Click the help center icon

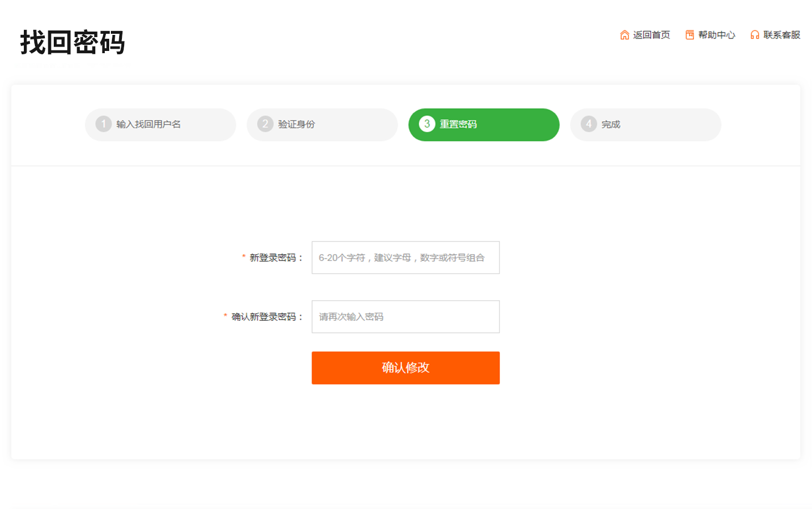pyautogui.click(x=690, y=35)
